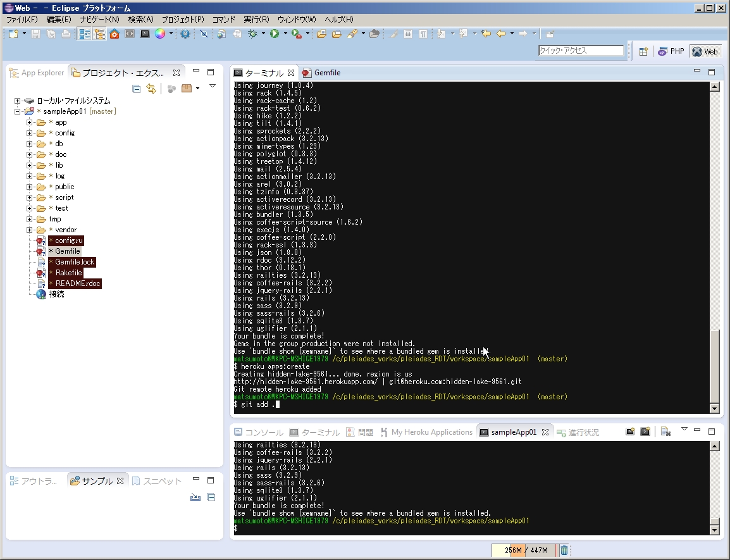Open the プロジェクト(P) menu
This screenshot has height=560, width=730.
[x=183, y=20]
